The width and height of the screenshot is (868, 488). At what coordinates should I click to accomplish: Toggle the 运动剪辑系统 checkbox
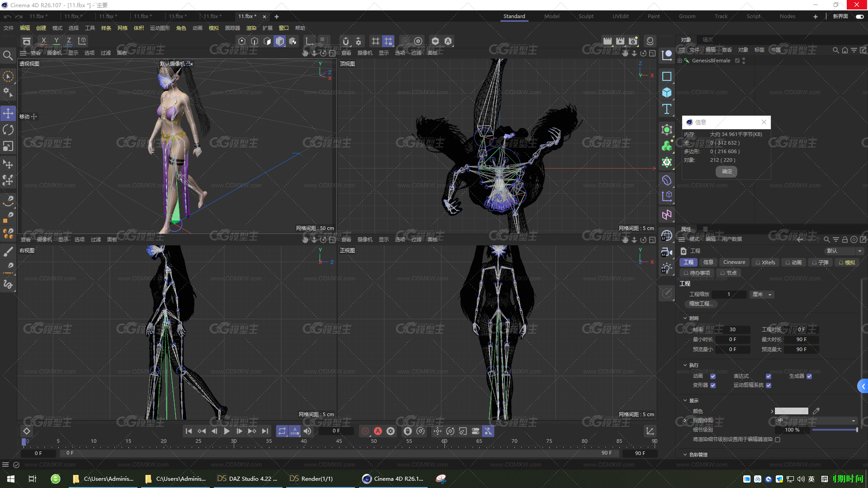769,385
